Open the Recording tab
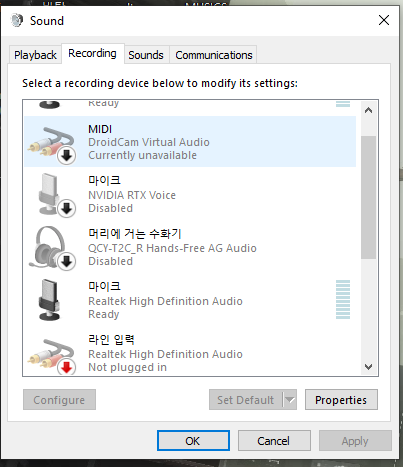Image resolution: width=403 pixels, height=467 pixels. 92,53
